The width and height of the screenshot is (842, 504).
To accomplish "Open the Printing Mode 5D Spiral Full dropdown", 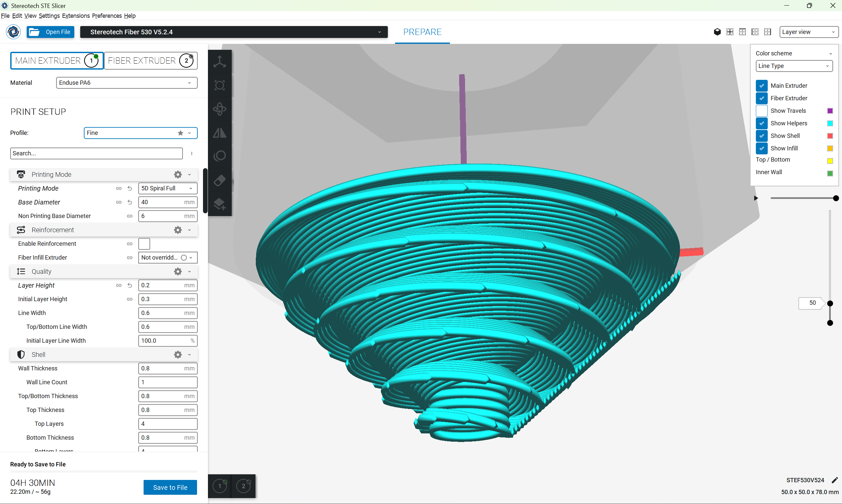I will pos(168,188).
